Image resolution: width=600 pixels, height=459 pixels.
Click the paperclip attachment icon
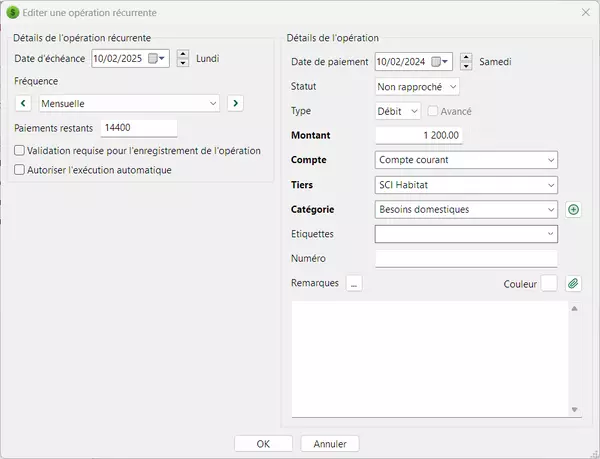(x=573, y=284)
